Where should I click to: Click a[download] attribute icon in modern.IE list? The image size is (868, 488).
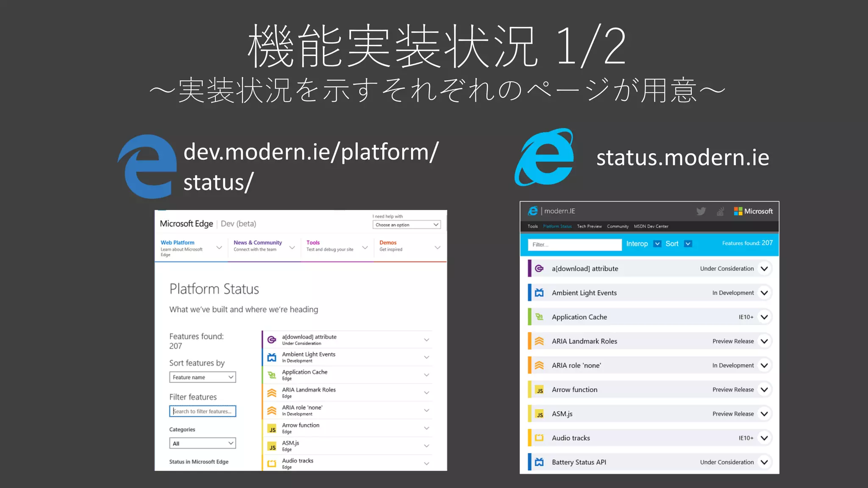click(539, 269)
